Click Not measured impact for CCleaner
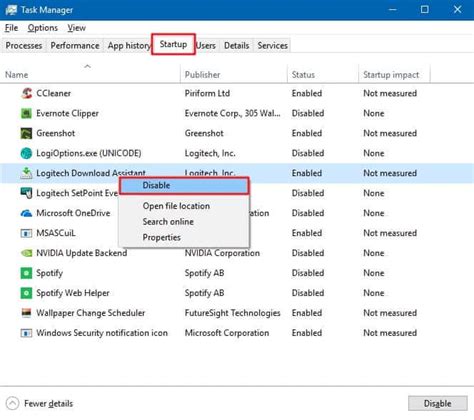Screen dimensions: 474x420 coord(390,93)
